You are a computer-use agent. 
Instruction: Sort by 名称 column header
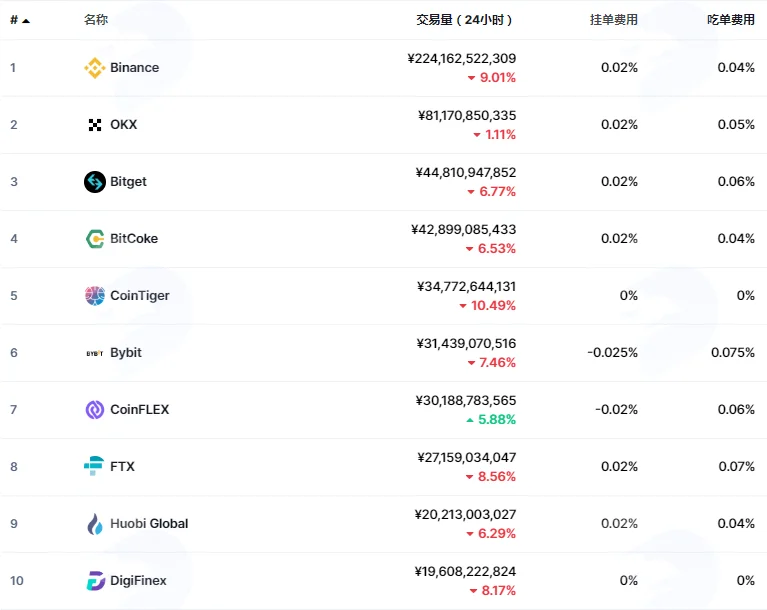96,20
